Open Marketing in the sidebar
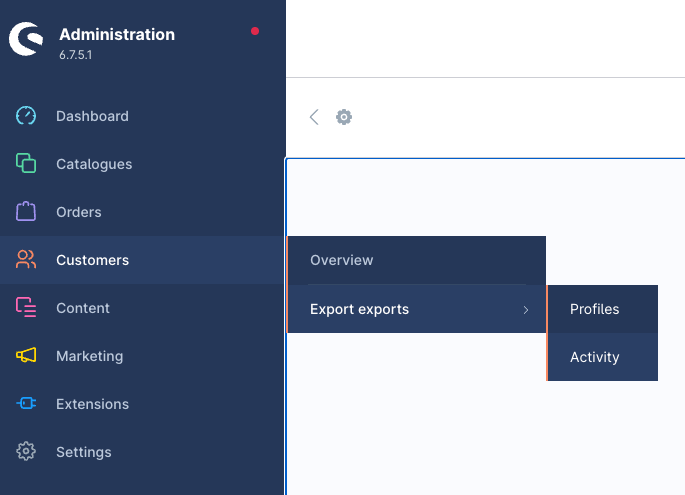 [x=142, y=356]
